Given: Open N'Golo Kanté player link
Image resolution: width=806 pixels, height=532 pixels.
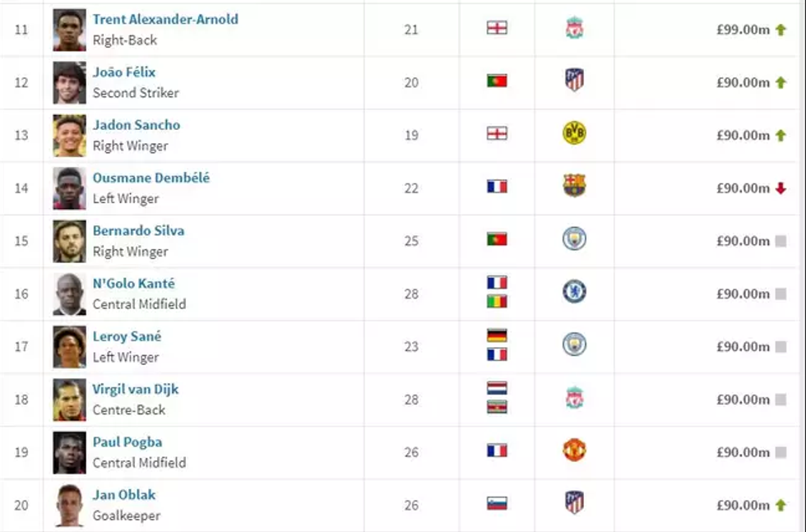Looking at the screenshot, I should point(133,284).
